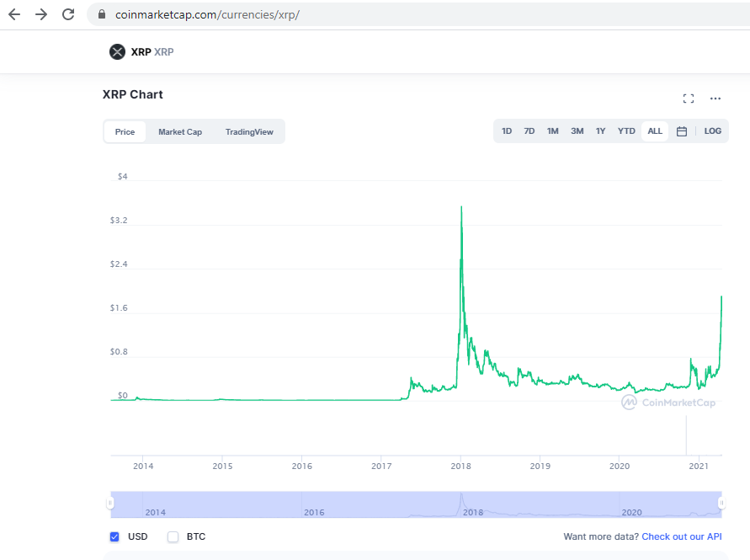Go forward with the browser forward arrow
The height and width of the screenshot is (560, 750).
41,14
